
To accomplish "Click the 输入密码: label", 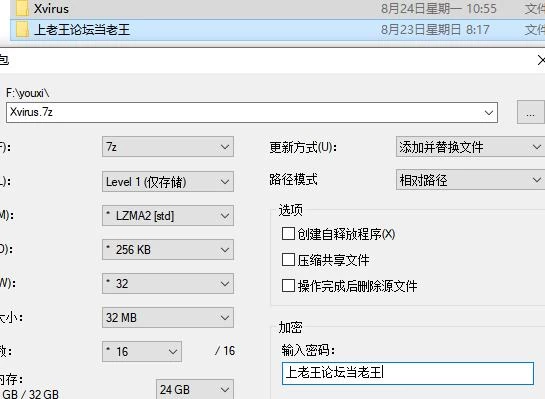I will (308, 350).
